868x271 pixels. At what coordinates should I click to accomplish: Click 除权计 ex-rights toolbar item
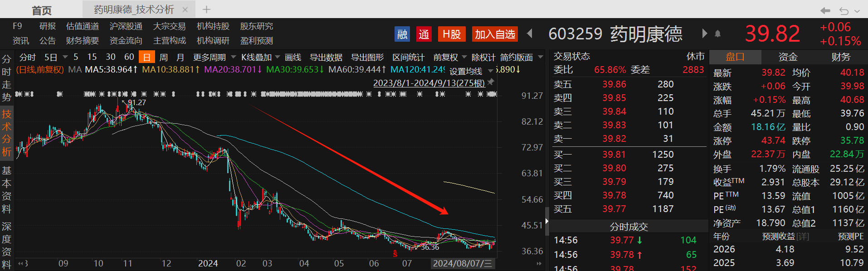pyautogui.click(x=483, y=57)
